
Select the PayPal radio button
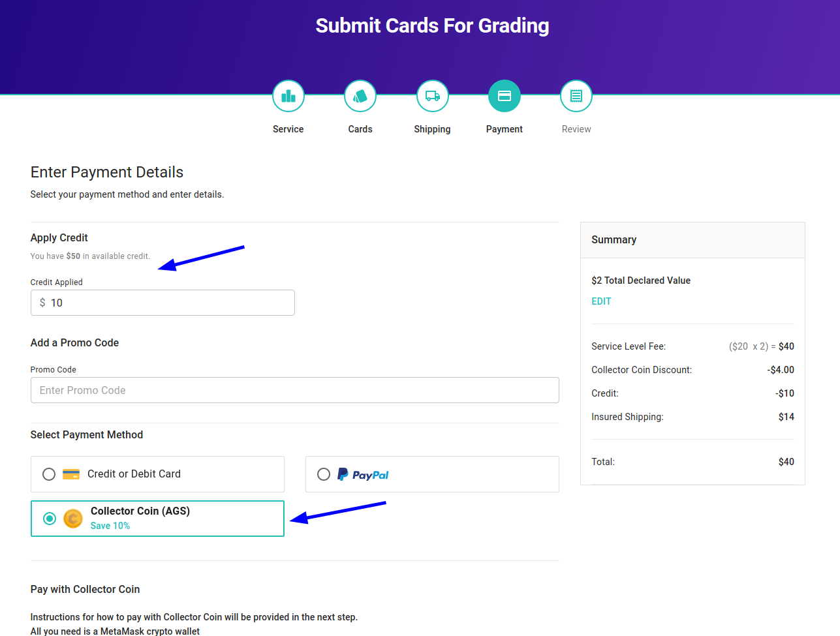324,474
